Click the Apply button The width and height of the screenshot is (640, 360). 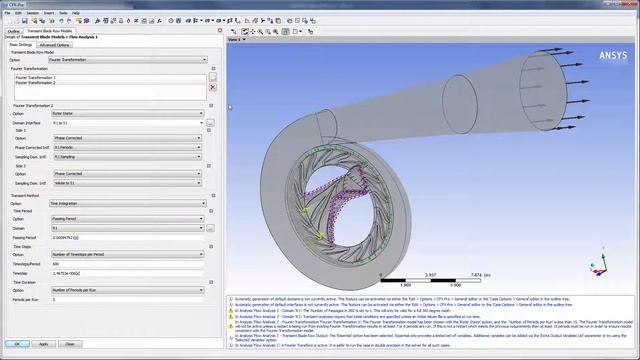click(43, 344)
